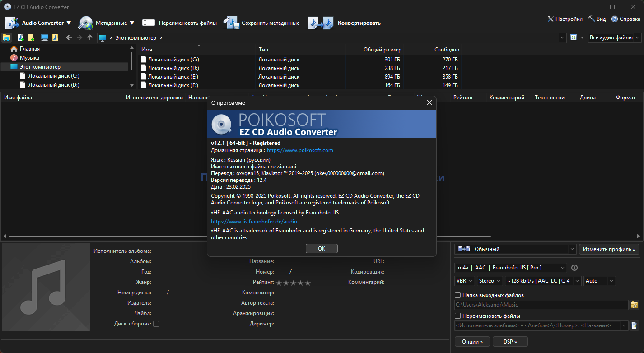
Task: Check the rename files option
Action: pyautogui.click(x=458, y=316)
